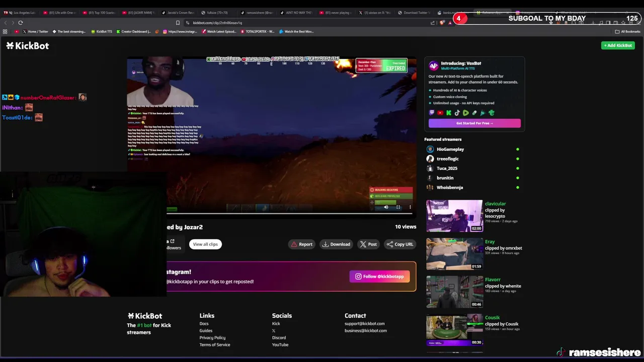Switch to the Life with One browser tab
This screenshot has width=644, height=362.
click(59, 13)
